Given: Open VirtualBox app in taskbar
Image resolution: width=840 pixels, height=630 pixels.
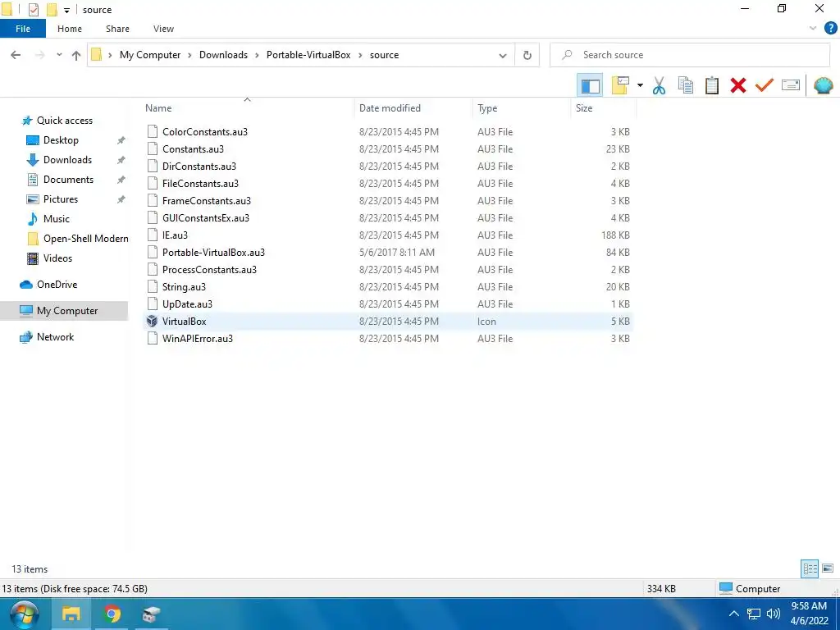Looking at the screenshot, I should tap(151, 614).
